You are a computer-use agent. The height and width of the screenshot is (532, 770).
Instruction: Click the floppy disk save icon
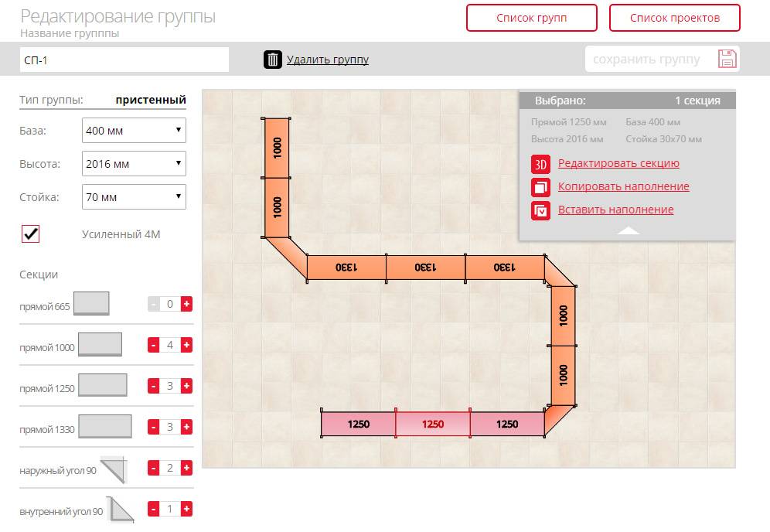pyautogui.click(x=727, y=59)
